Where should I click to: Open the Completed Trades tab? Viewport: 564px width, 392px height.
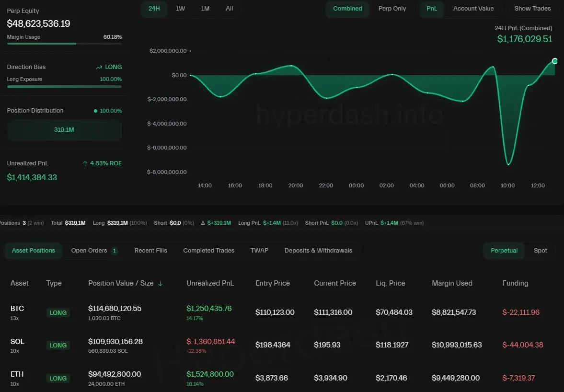coord(208,251)
